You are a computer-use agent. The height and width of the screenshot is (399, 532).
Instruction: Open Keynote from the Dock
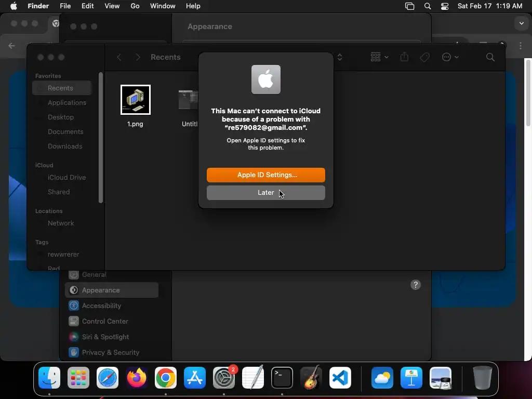411,378
